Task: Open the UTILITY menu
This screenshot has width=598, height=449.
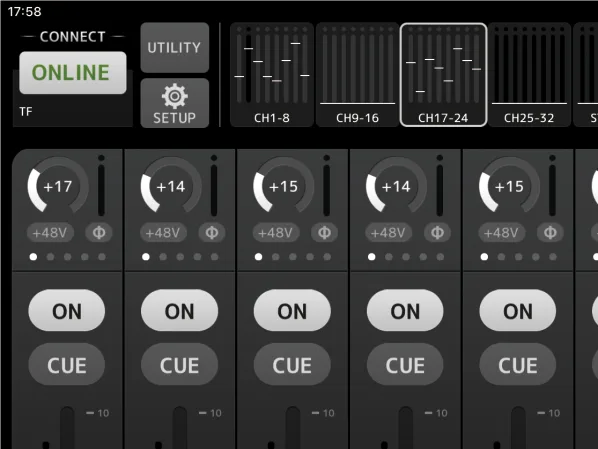Action: point(175,48)
